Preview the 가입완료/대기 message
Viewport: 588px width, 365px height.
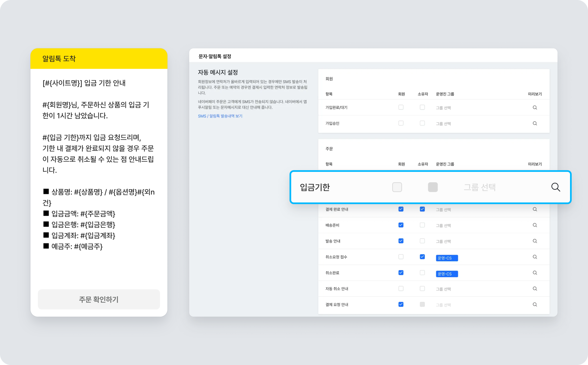pos(535,108)
